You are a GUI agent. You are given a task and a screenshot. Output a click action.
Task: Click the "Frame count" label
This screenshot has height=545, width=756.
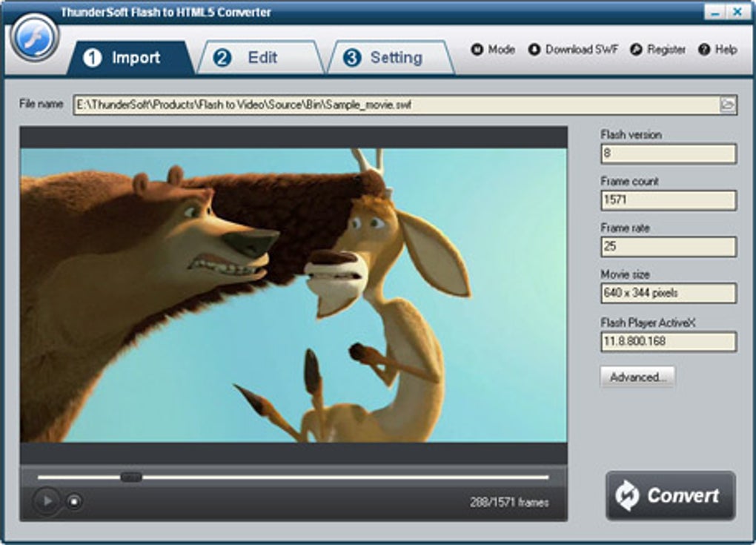(630, 182)
